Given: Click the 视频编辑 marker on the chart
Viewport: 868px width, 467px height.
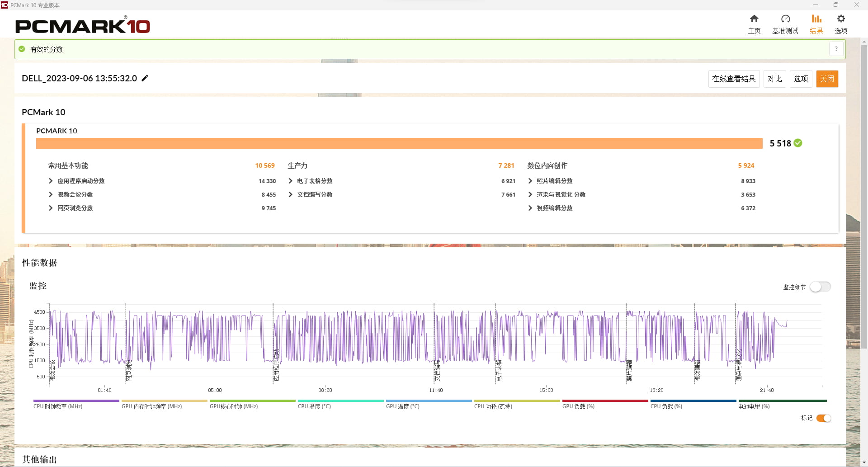Looking at the screenshot, I should click(698, 371).
